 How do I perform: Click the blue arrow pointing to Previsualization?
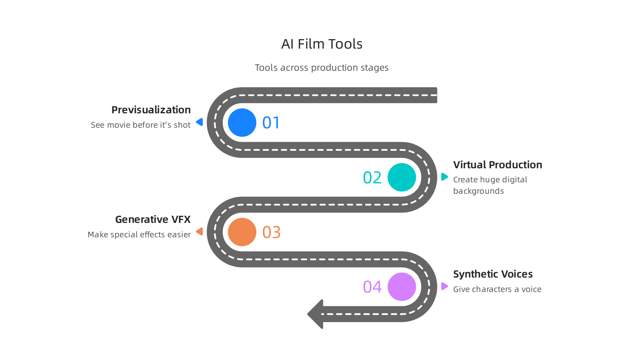point(200,122)
